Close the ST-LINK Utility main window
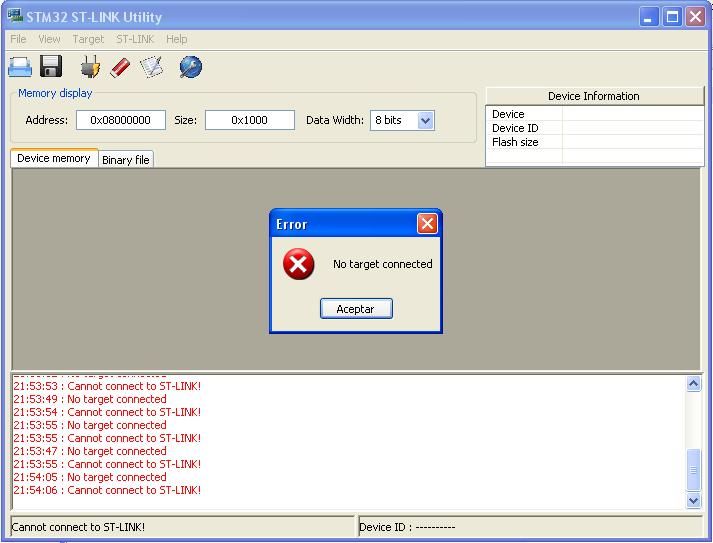The image size is (713, 543). [696, 17]
